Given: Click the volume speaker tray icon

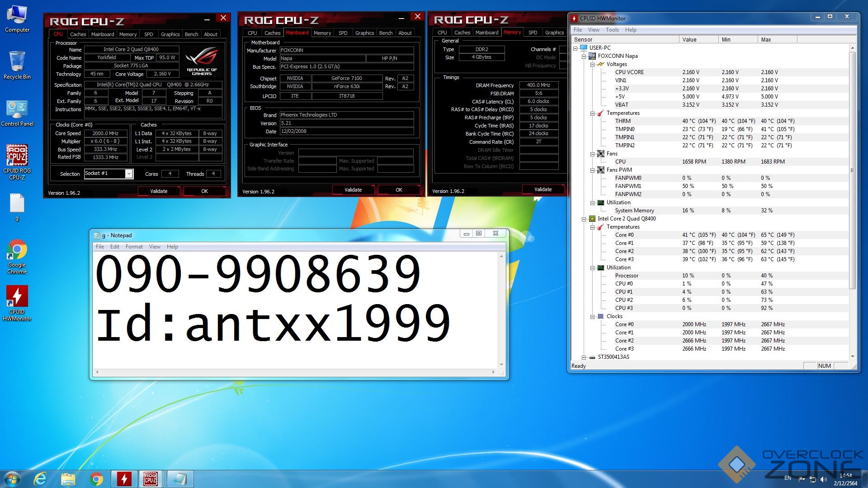Looking at the screenshot, I should click(x=823, y=479).
